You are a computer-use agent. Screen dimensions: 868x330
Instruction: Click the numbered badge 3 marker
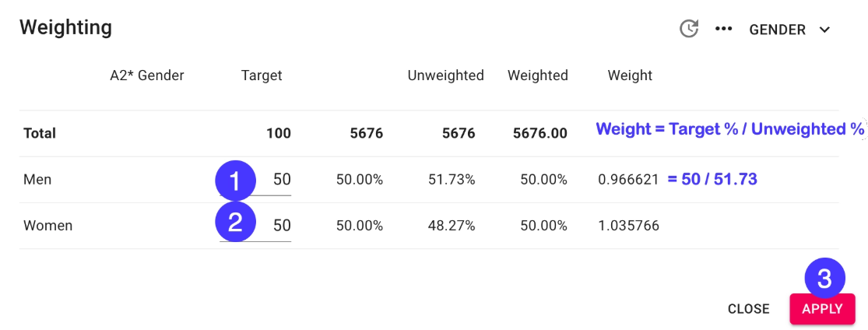click(824, 278)
